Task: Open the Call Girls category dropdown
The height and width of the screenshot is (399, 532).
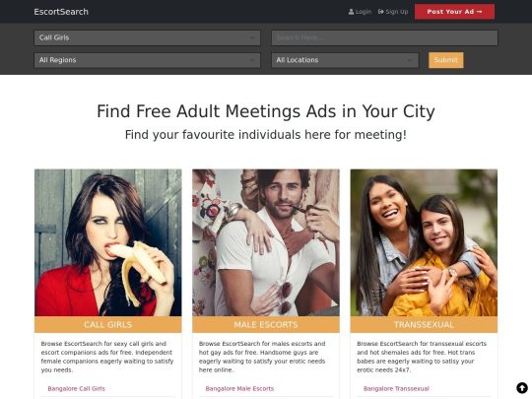Action: (147, 37)
